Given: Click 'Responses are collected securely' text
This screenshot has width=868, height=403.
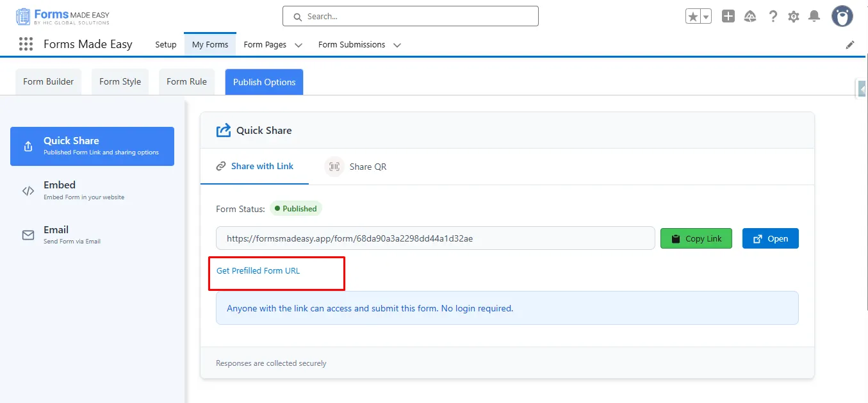Looking at the screenshot, I should (271, 363).
